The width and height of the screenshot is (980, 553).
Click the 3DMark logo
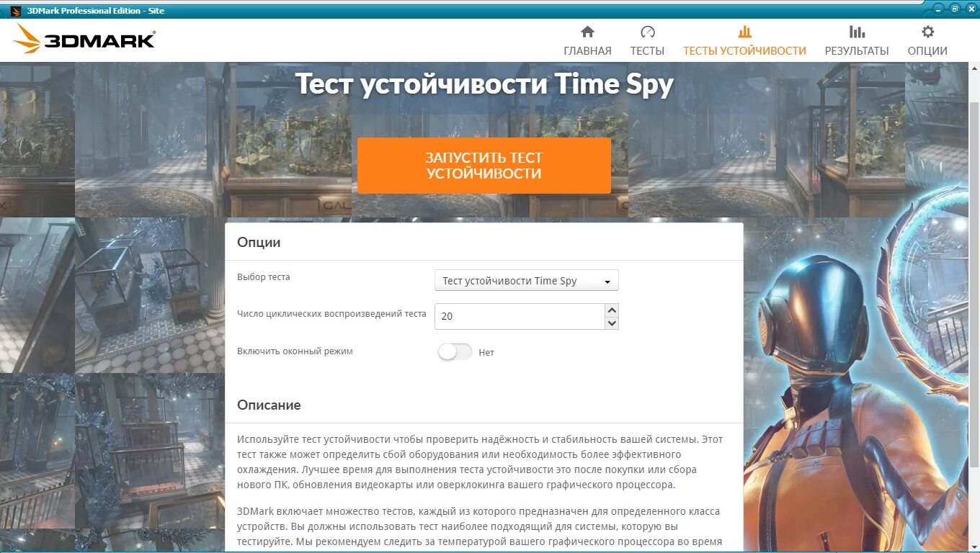(85, 39)
